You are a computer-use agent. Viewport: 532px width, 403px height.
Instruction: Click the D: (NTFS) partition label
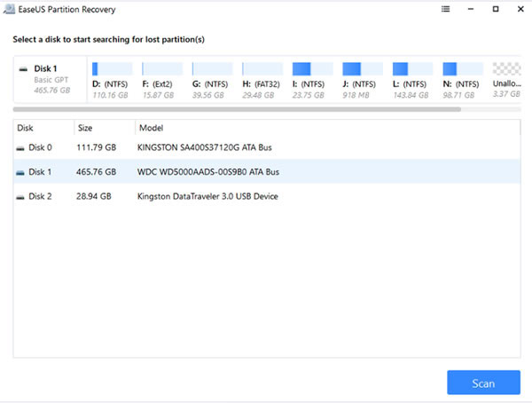coord(110,84)
